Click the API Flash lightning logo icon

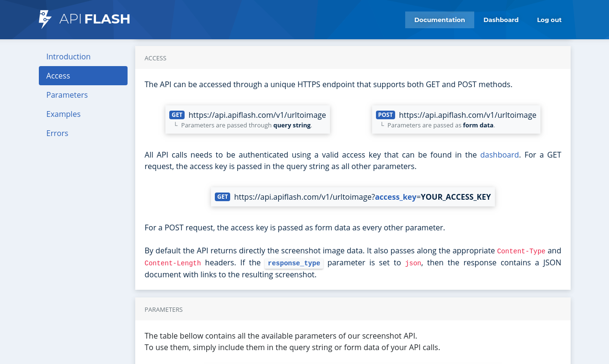point(45,20)
